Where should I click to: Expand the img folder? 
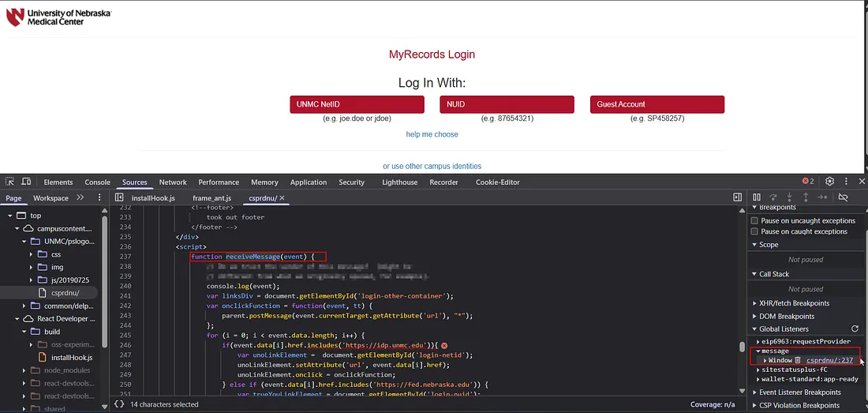coord(32,267)
